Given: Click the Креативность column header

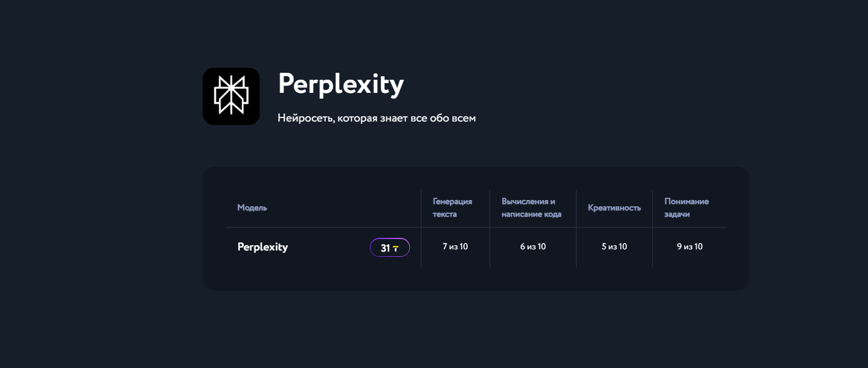Looking at the screenshot, I should pyautogui.click(x=614, y=208).
